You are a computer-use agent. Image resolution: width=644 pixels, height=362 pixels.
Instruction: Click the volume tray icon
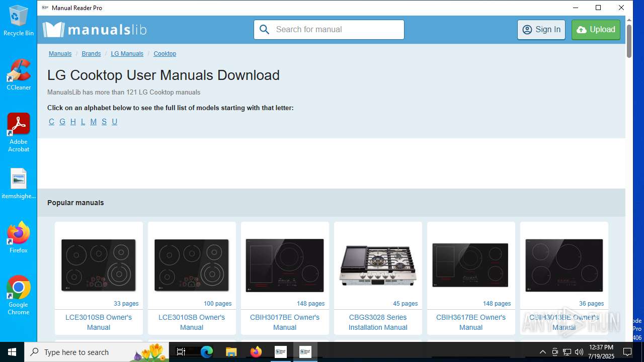[579, 352]
